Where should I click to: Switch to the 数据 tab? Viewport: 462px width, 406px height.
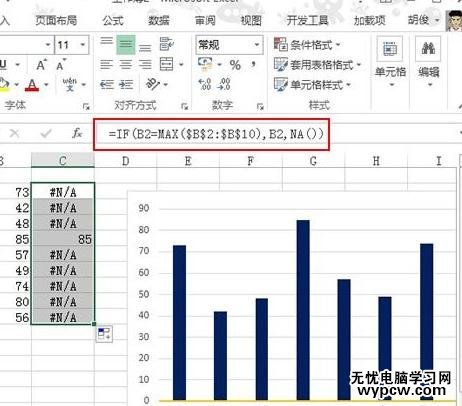tap(159, 21)
